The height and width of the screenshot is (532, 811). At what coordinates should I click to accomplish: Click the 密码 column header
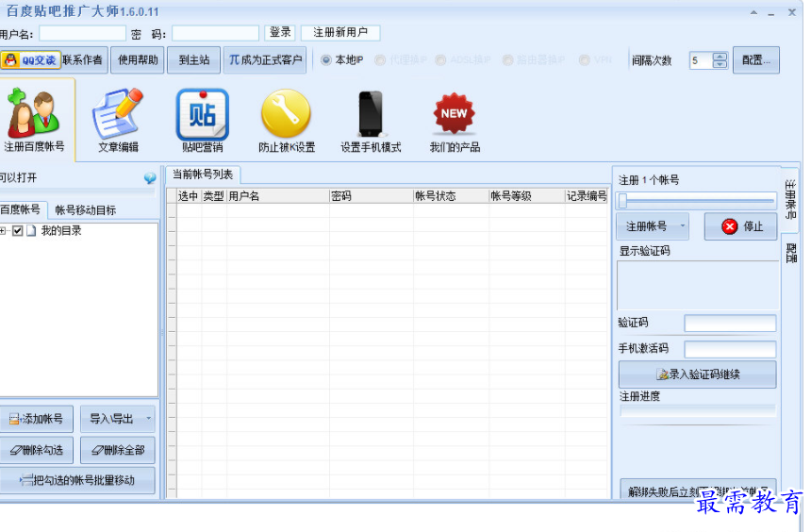372,196
